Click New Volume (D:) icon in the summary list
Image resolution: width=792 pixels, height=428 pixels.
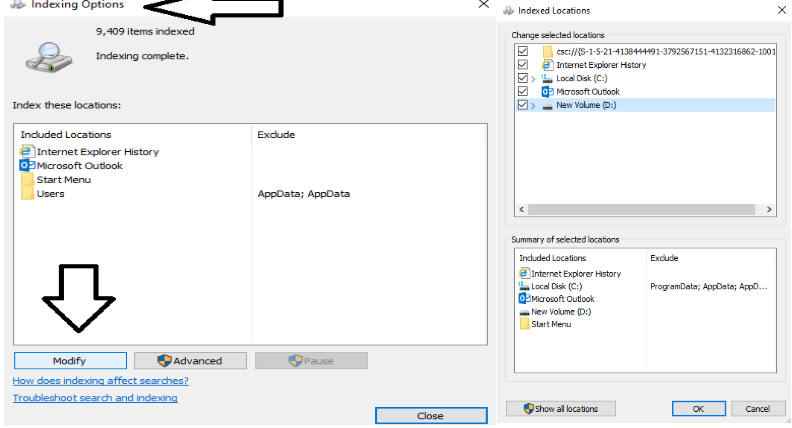(x=524, y=313)
